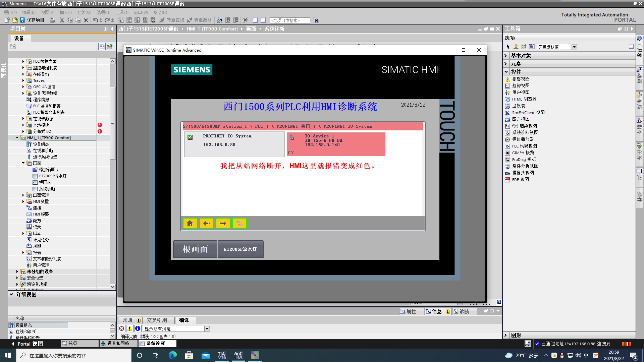The image size is (644, 362).
Task: Click the fourth yellow diagnostics buffer button
Action: pyautogui.click(x=239, y=223)
